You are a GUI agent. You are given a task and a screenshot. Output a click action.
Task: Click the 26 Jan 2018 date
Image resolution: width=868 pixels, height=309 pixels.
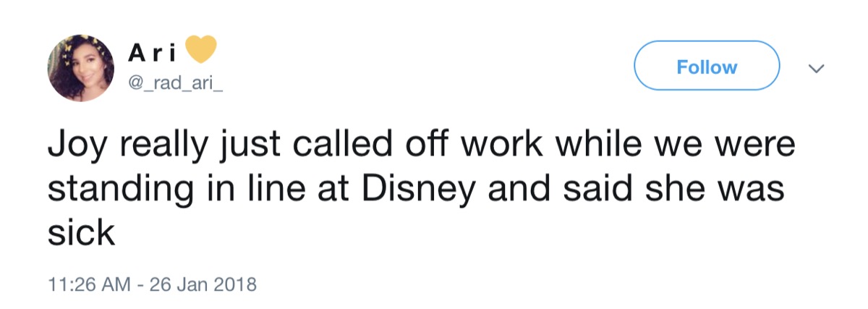coord(204,283)
